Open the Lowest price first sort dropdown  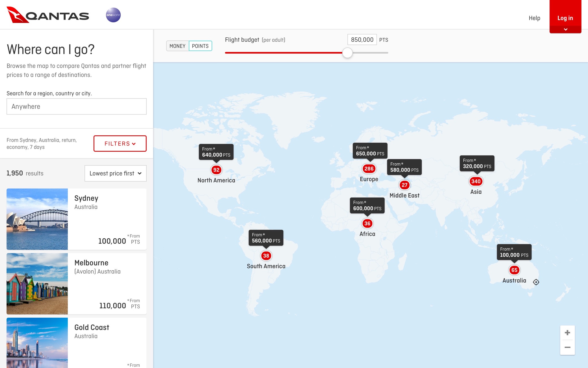click(115, 173)
